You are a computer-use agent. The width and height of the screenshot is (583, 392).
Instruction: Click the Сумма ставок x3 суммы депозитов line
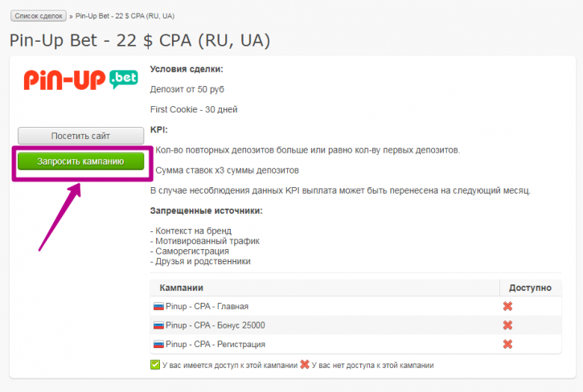tap(227, 170)
